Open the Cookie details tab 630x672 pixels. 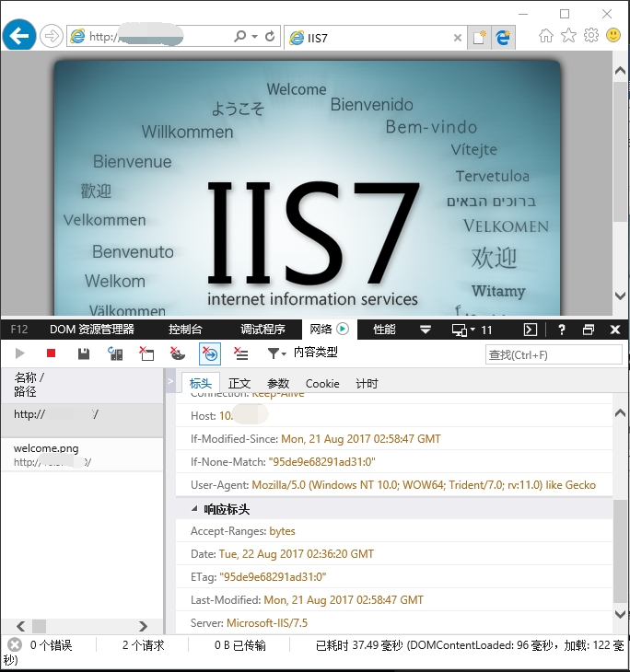pos(322,383)
